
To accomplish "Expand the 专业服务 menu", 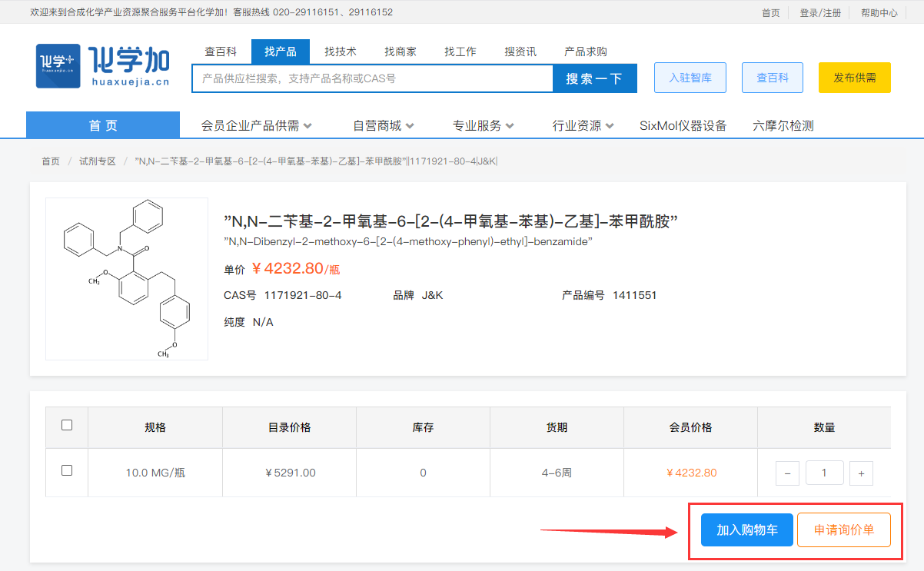I will (x=483, y=125).
